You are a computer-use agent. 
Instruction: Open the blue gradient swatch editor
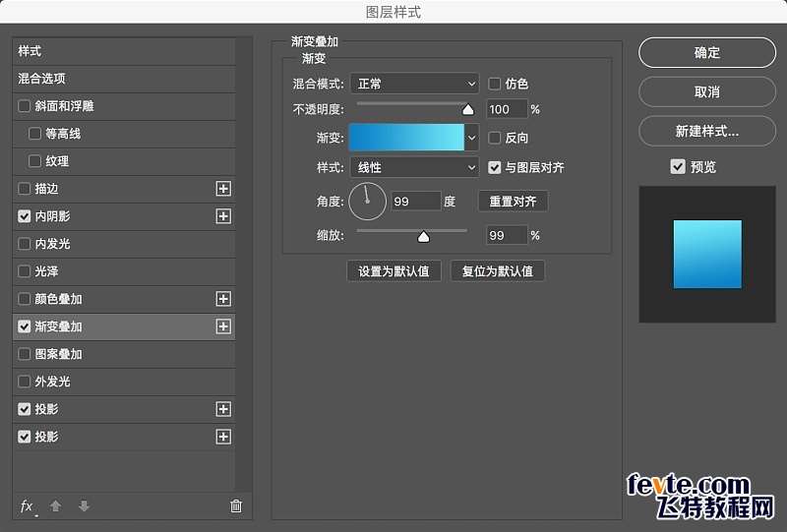tap(406, 138)
